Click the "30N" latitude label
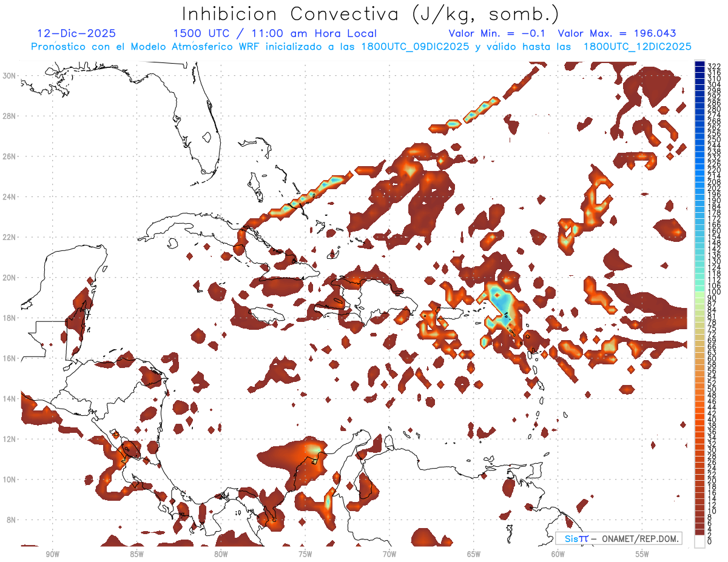Screen dimensions: 728x562 pos(9,76)
